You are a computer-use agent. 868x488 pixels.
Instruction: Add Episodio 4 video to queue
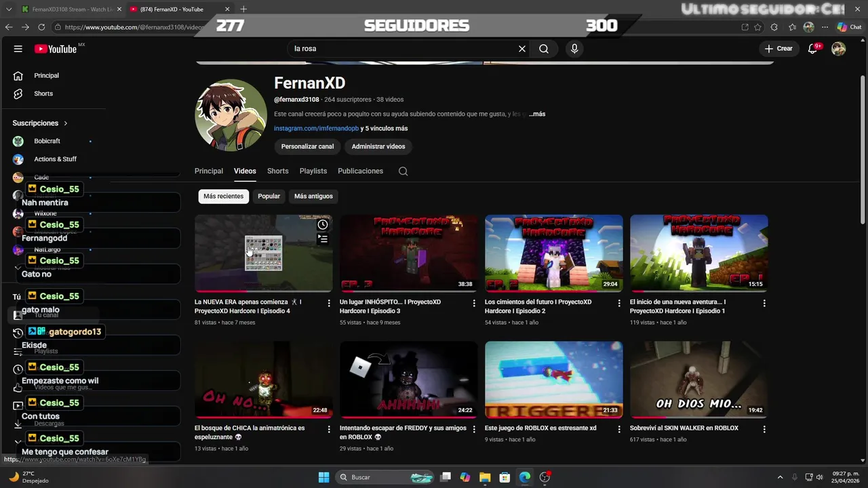point(323,239)
